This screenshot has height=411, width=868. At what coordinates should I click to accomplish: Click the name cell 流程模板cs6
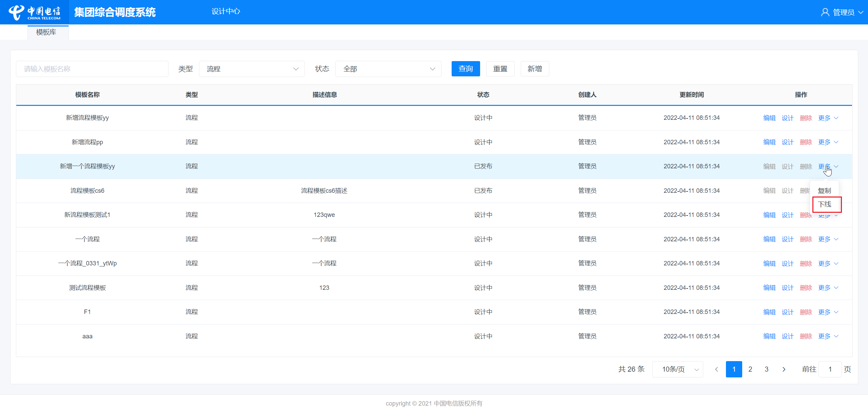87,191
